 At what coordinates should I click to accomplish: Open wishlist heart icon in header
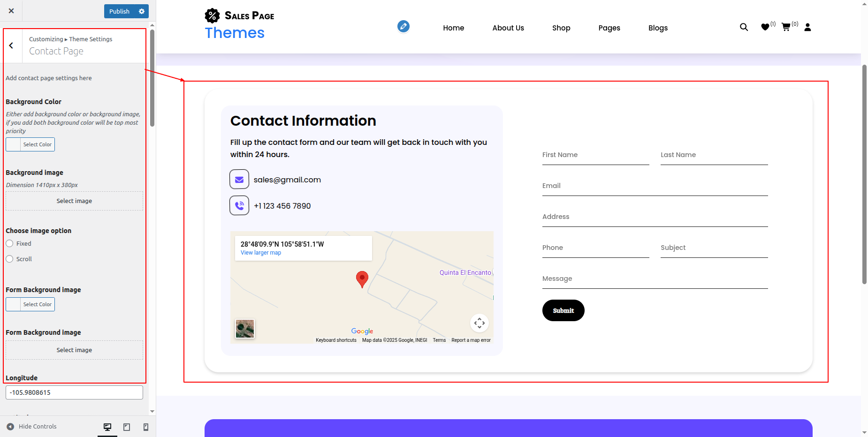[x=765, y=27]
